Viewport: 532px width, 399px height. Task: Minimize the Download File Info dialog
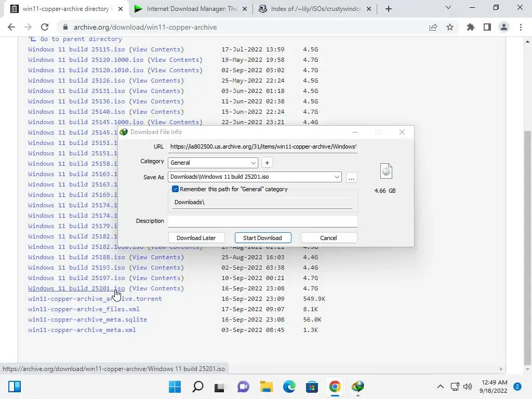(x=354, y=132)
